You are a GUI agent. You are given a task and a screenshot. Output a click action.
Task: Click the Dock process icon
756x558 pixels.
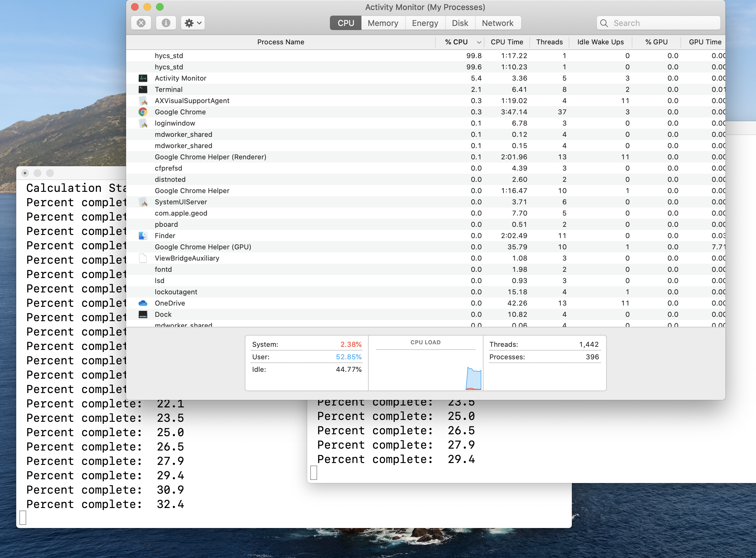pyautogui.click(x=143, y=315)
